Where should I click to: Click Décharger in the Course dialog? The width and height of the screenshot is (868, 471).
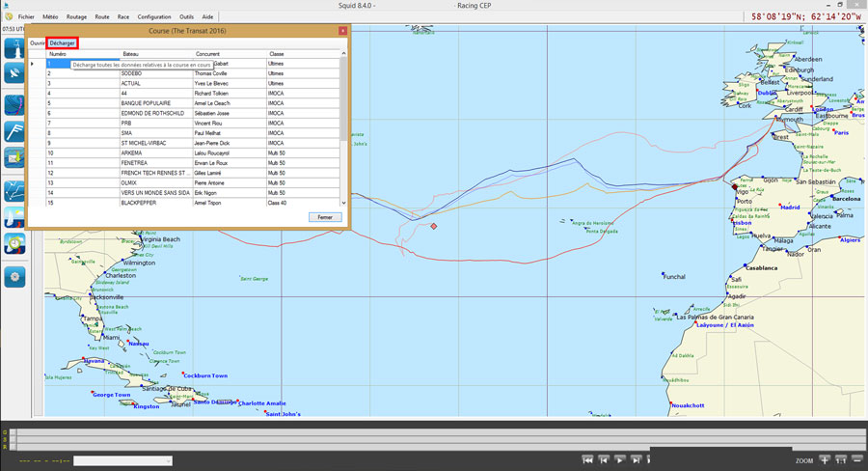pyautogui.click(x=63, y=43)
